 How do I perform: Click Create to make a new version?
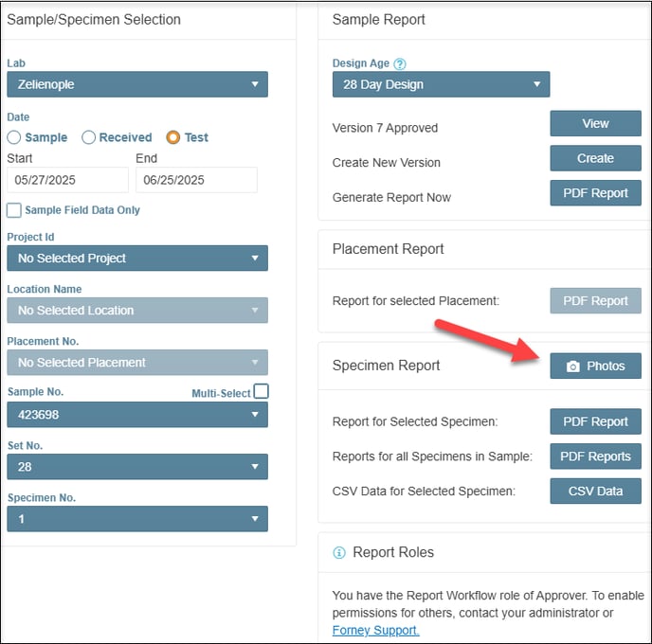click(x=595, y=158)
